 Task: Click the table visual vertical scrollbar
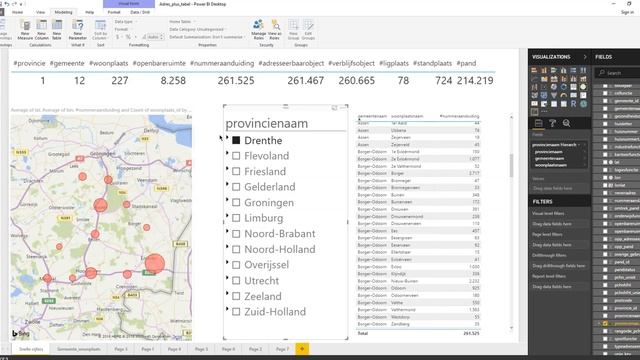click(511, 165)
